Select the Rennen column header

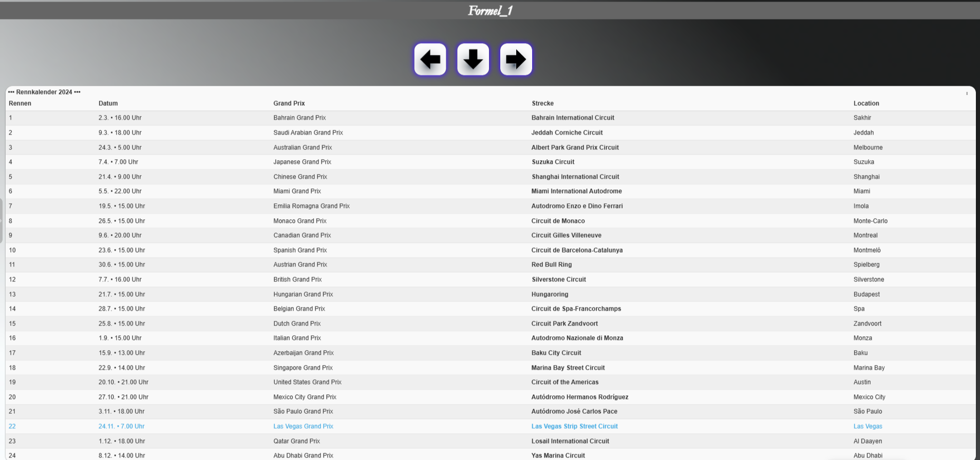(20, 103)
